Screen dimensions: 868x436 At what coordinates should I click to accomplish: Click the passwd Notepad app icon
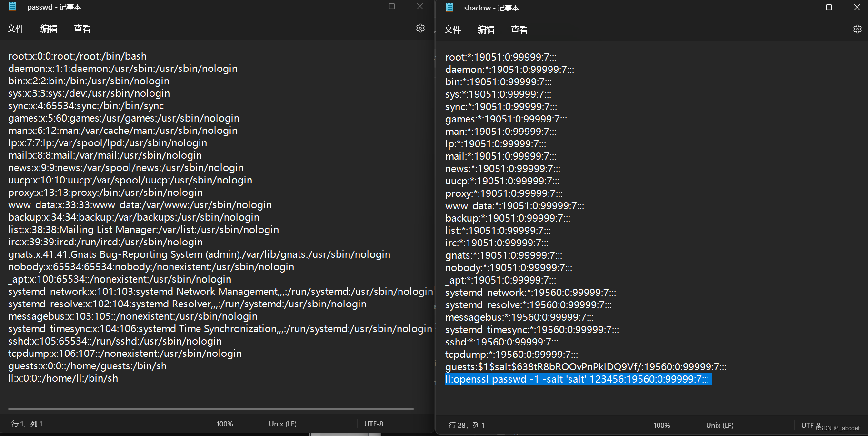pos(13,7)
